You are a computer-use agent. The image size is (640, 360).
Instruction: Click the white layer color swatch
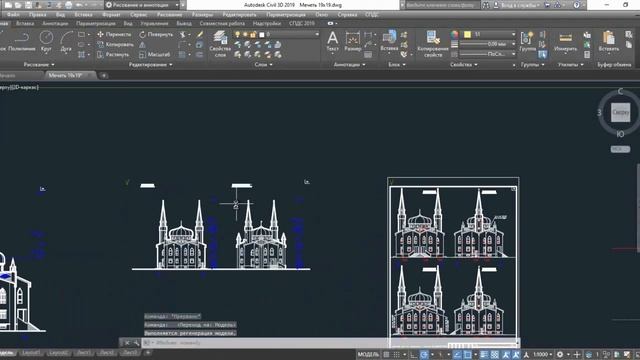pyautogui.click(x=262, y=35)
